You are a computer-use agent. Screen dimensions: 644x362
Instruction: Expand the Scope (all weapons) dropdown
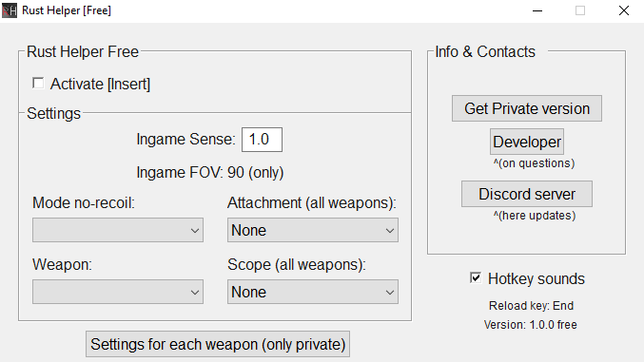(313, 292)
